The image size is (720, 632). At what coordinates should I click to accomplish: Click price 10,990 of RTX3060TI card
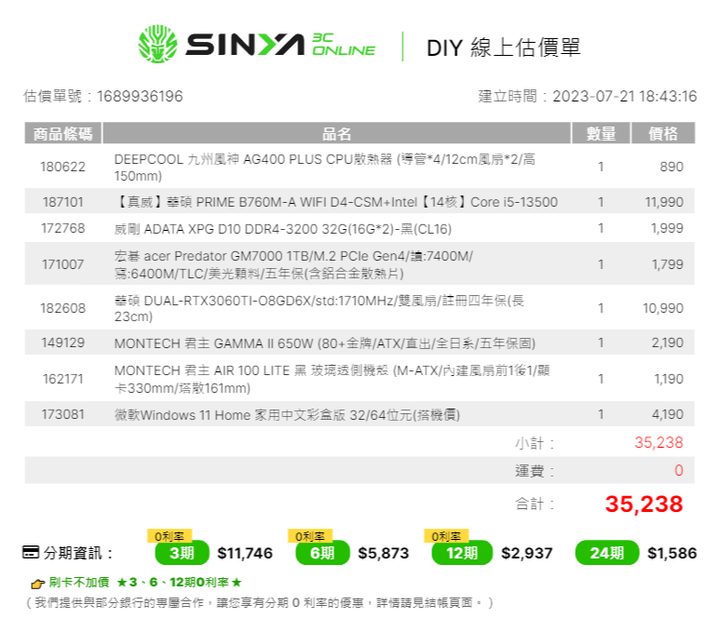click(x=663, y=308)
